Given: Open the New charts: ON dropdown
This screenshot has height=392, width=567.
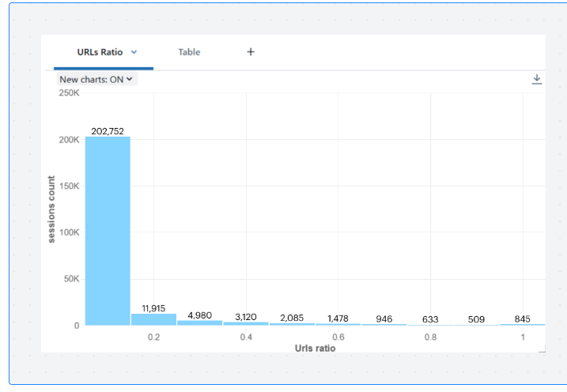Looking at the screenshot, I should (x=97, y=79).
